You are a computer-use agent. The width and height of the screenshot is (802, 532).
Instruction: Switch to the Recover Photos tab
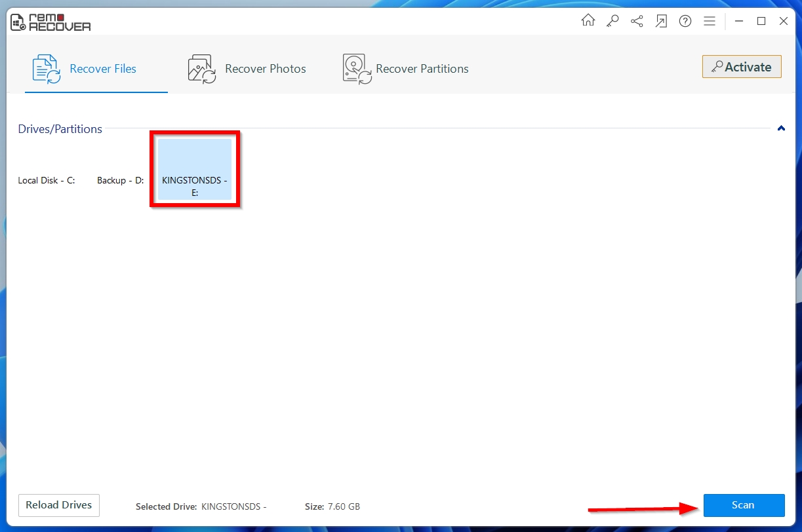pyautogui.click(x=247, y=69)
